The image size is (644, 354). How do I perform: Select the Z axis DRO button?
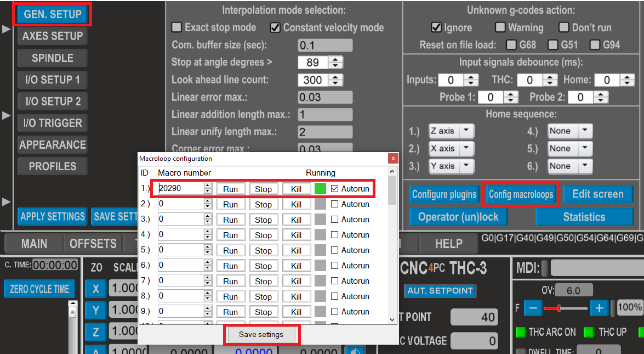pyautogui.click(x=96, y=331)
